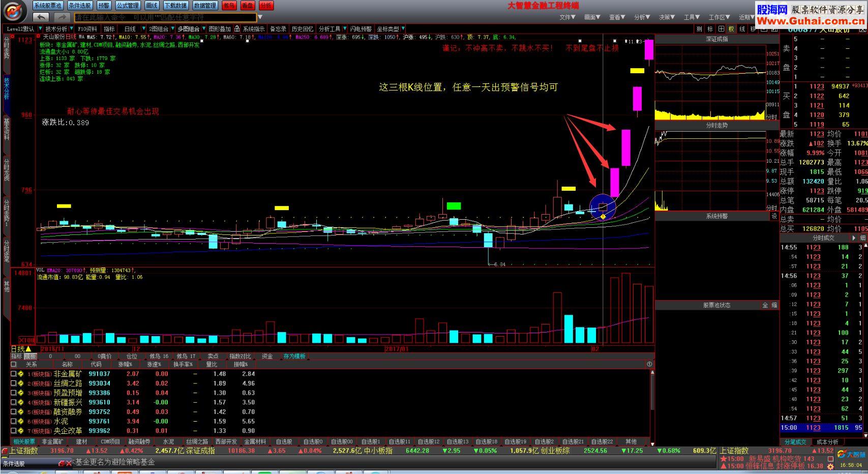Click the yellow link icon beside 丝绸之路
This screenshot has width=868, height=474.
click(21, 383)
